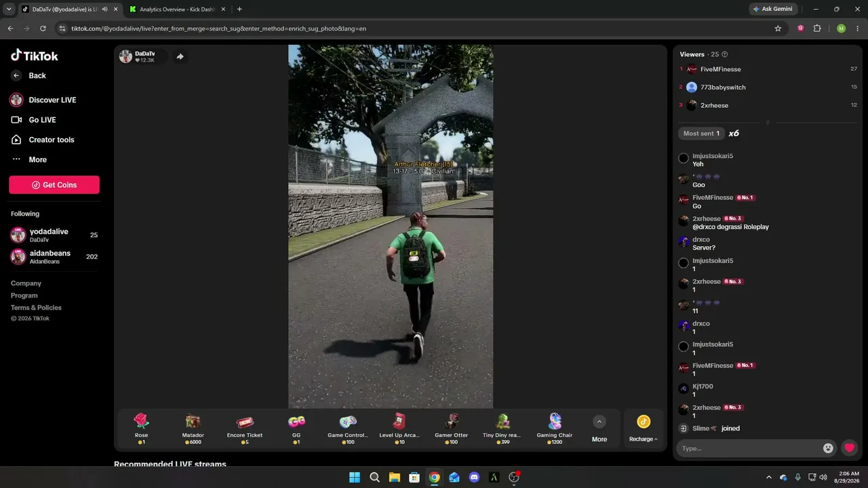This screenshot has height=488, width=868.
Task: Switch to the Analytics Overview Kick tab
Action: [176, 9]
